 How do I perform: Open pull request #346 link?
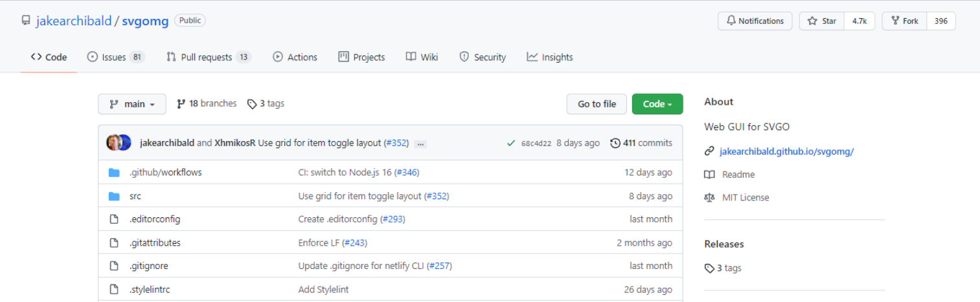click(x=407, y=173)
